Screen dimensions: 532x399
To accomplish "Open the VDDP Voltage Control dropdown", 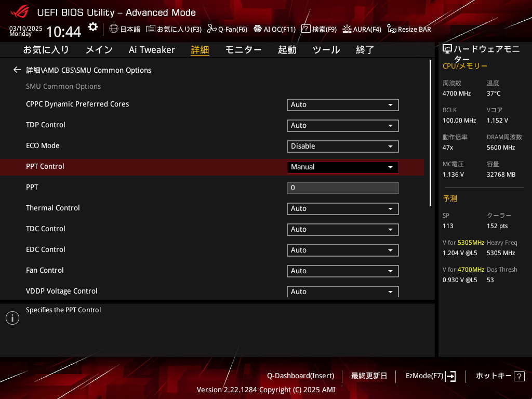I will [343, 291].
